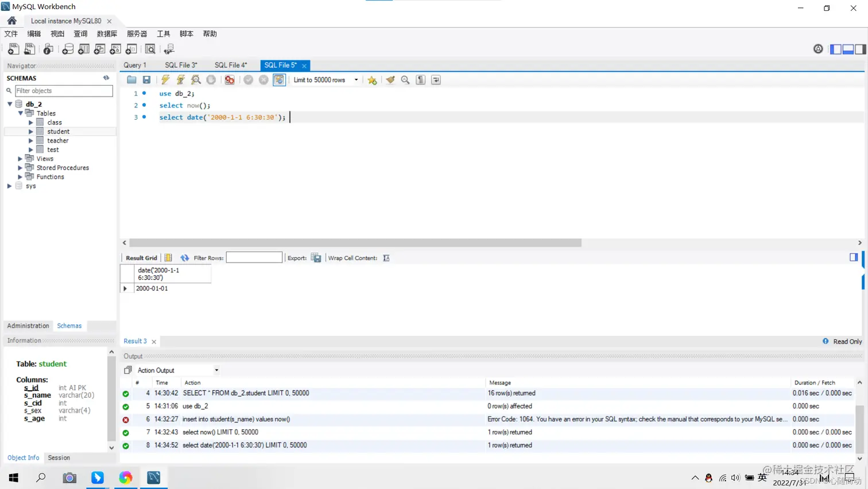The image size is (868, 489).
Task: Switch to Query 1 tab
Action: pos(135,65)
